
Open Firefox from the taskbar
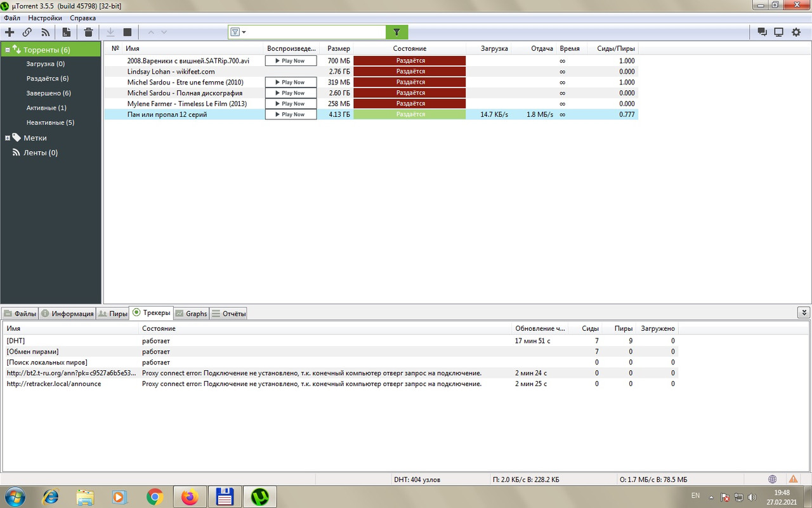(190, 497)
